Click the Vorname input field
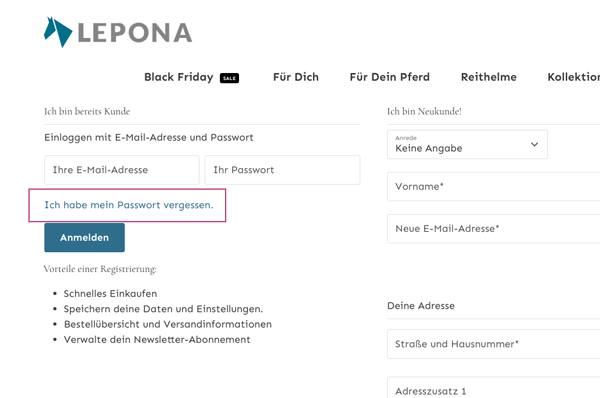 click(494, 187)
